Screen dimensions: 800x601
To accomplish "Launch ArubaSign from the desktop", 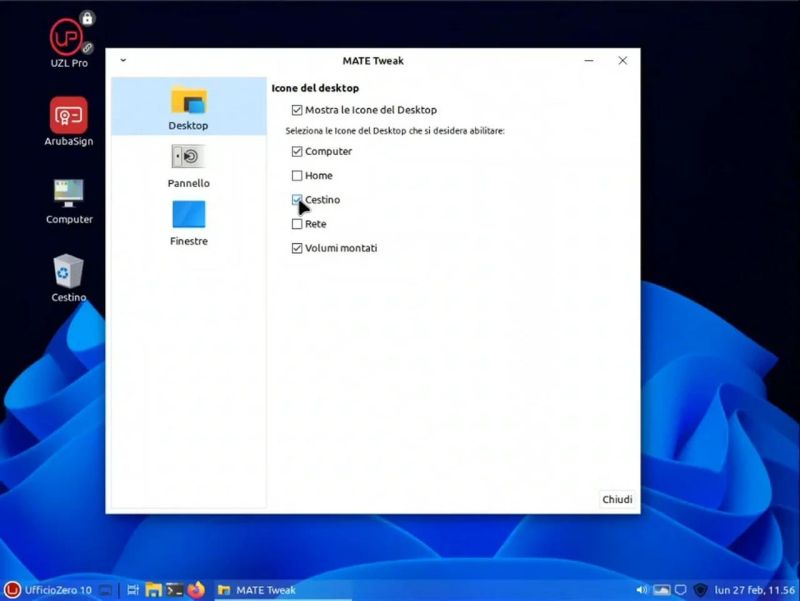I will point(67,118).
